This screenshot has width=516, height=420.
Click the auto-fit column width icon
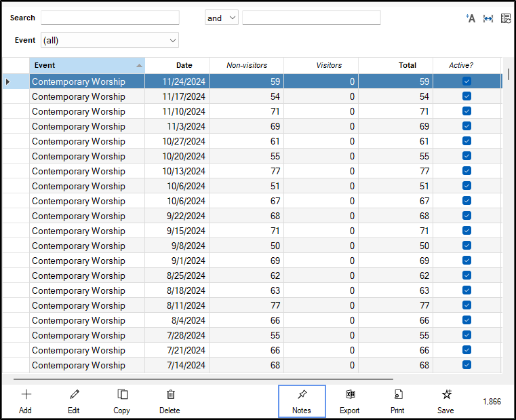488,18
